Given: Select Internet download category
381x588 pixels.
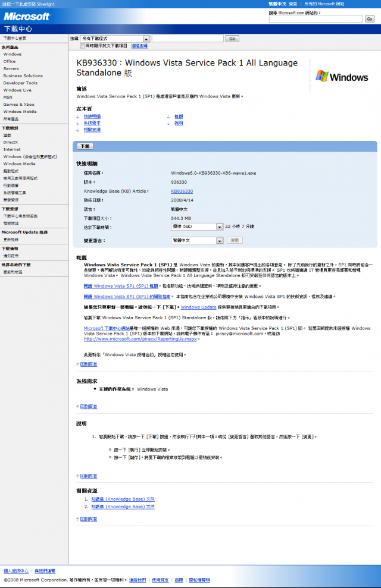Looking at the screenshot, I should pos(12,149).
